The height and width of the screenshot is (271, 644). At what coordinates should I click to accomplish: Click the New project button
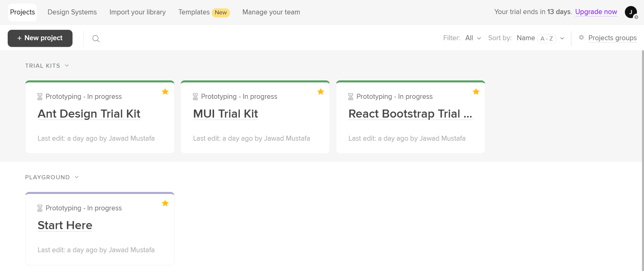40,38
